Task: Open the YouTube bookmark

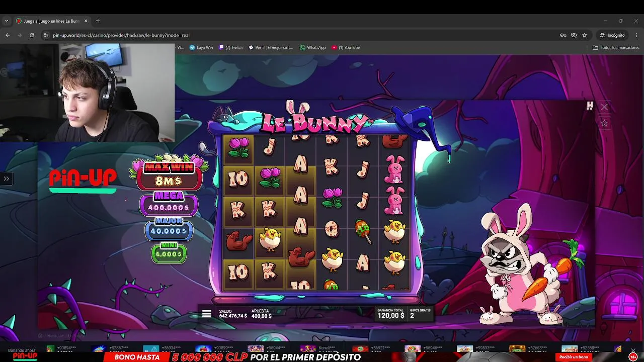Action: coord(346,48)
